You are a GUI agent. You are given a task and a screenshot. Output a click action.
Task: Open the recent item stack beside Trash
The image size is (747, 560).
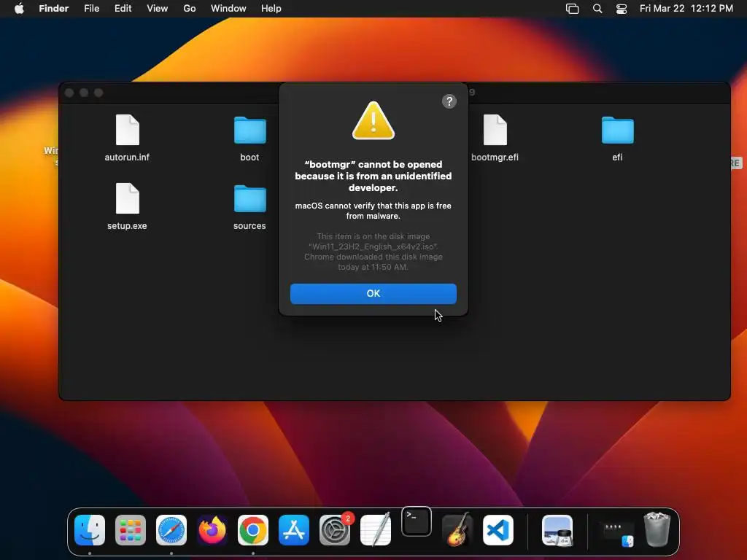[x=616, y=532]
